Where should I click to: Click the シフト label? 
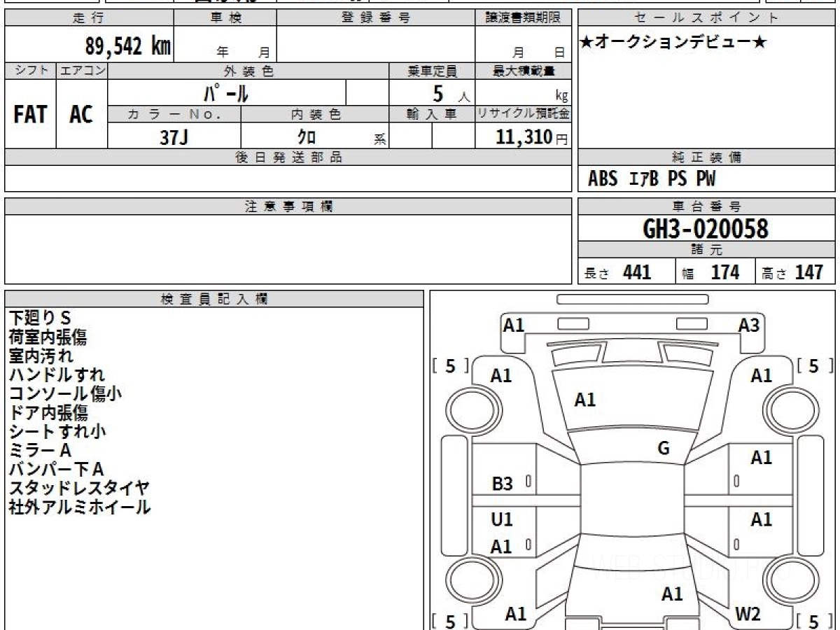[30, 71]
